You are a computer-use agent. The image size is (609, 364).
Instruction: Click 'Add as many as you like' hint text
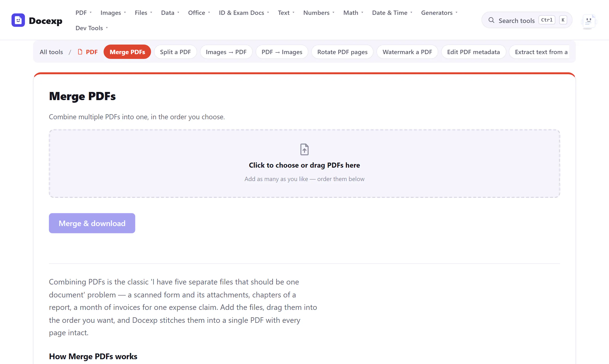point(304,179)
